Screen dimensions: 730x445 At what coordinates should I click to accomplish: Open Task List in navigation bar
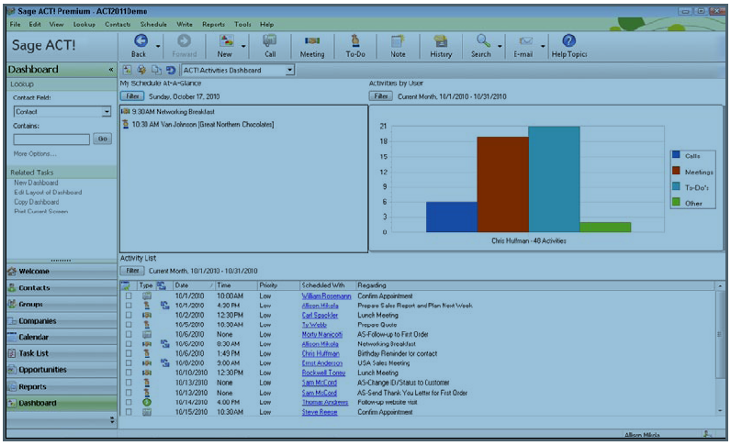click(61, 353)
